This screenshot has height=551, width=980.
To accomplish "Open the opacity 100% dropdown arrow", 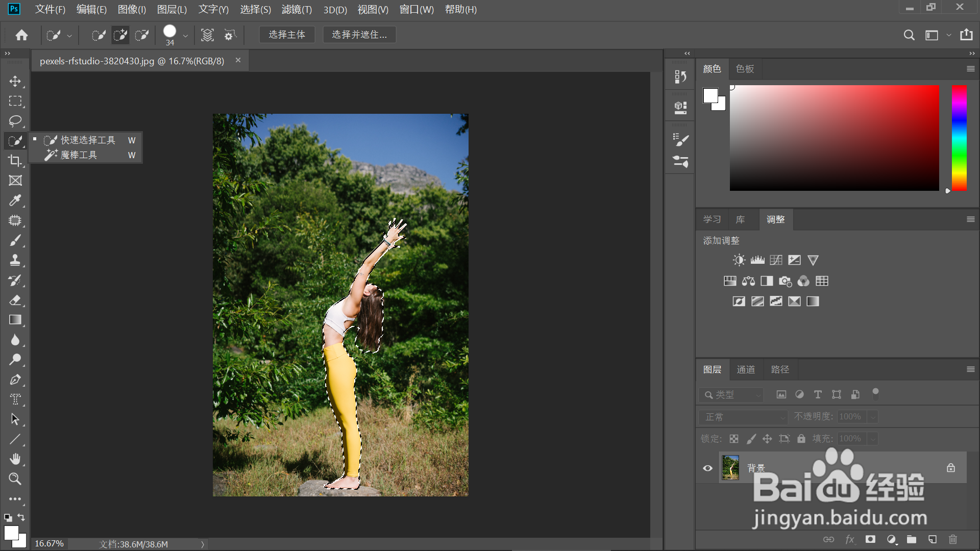I will pyautogui.click(x=873, y=417).
